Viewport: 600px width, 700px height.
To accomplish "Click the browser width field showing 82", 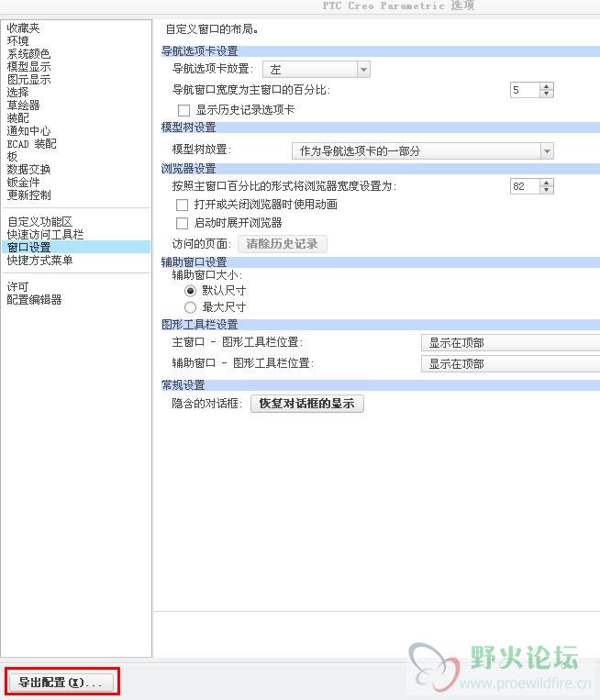I will tap(525, 186).
